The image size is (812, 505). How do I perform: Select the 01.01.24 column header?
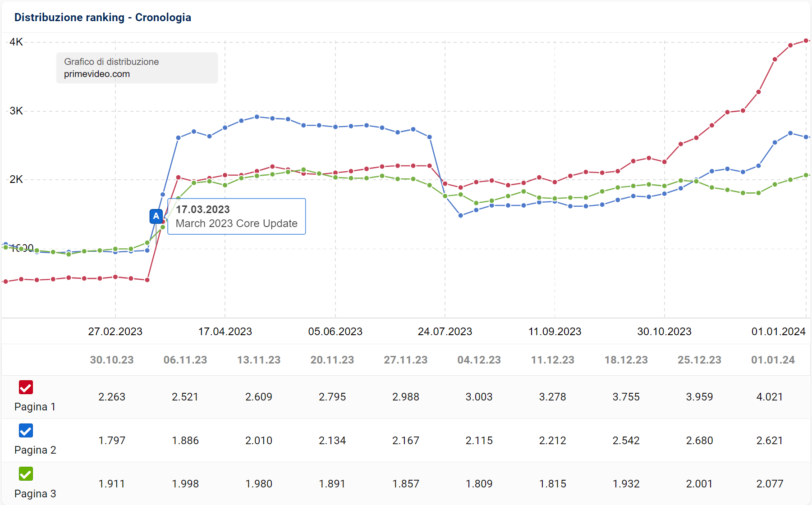[773, 360]
